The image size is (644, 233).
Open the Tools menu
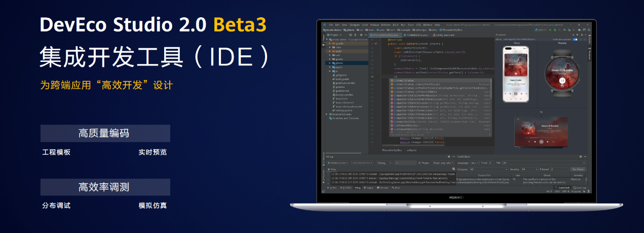point(411,25)
